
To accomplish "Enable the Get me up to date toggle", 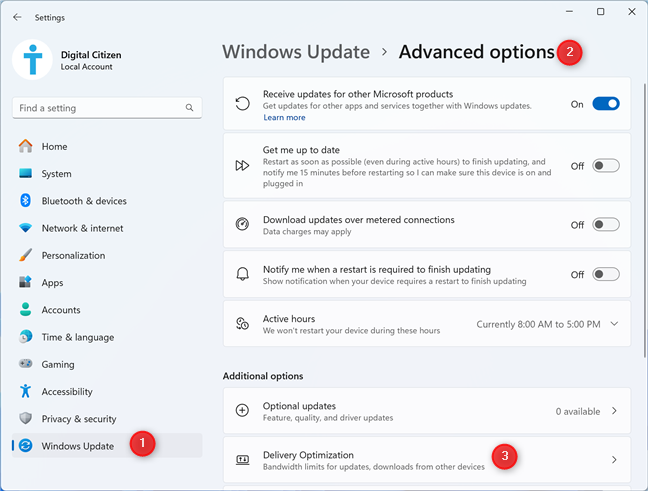I will point(606,166).
